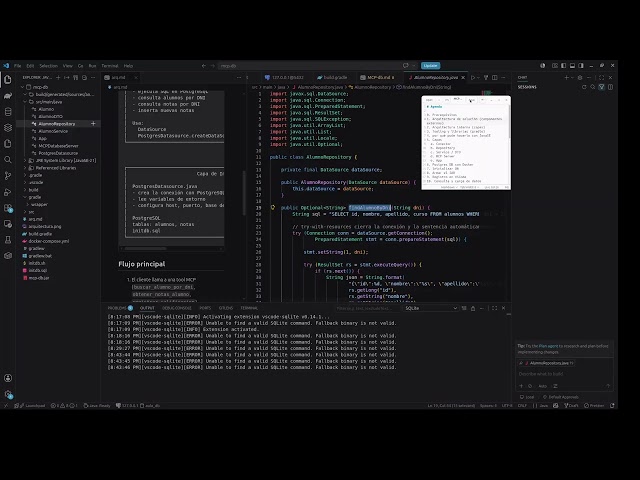
Task: Open the Source Control view in the activity bar
Action: [8, 176]
